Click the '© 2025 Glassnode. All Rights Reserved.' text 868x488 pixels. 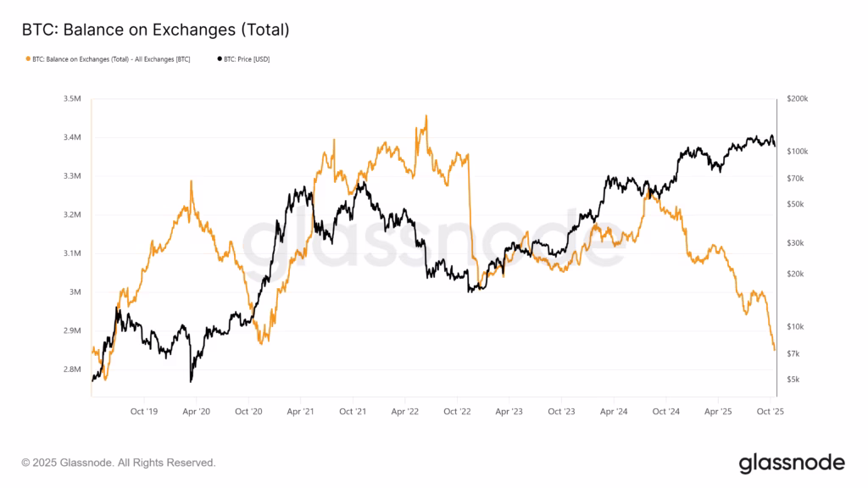click(119, 463)
